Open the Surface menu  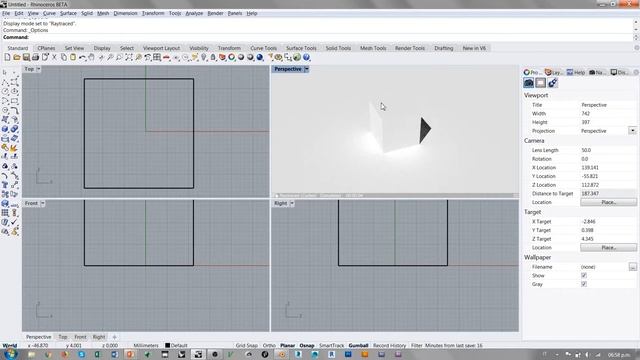[x=68, y=13]
